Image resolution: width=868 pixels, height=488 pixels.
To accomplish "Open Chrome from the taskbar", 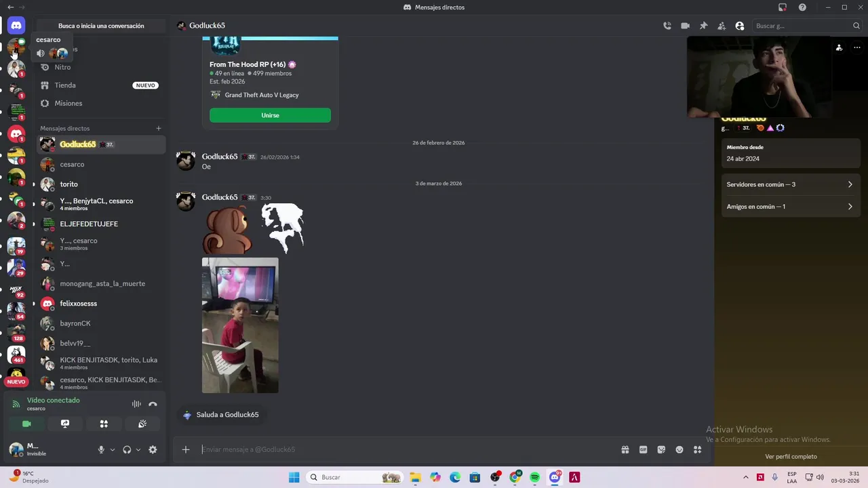I will [515, 477].
